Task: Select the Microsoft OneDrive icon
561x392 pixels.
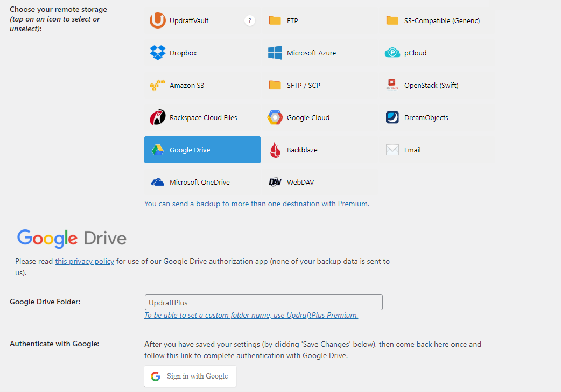Action: [x=157, y=183]
